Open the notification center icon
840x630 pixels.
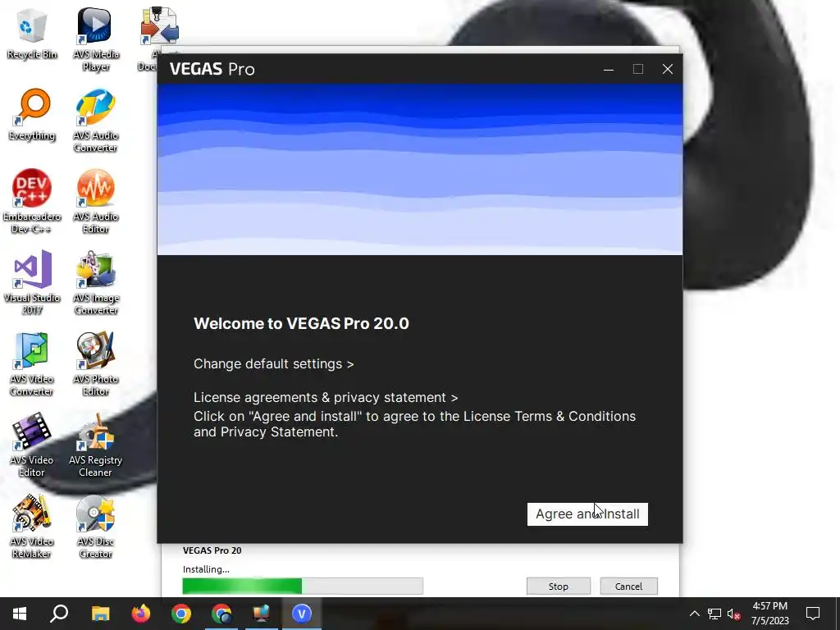[x=813, y=614]
